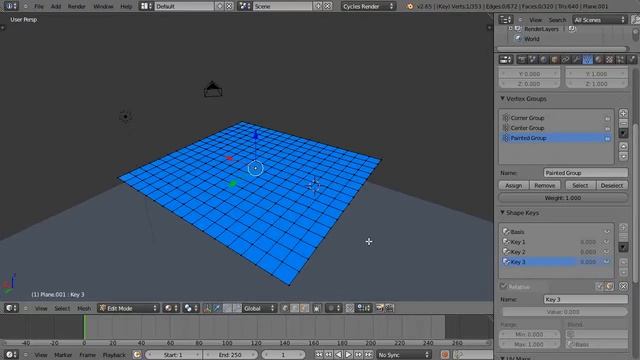The height and width of the screenshot is (360, 640).
Task: Toggle automatic keyframe record button
Action: click(x=444, y=355)
